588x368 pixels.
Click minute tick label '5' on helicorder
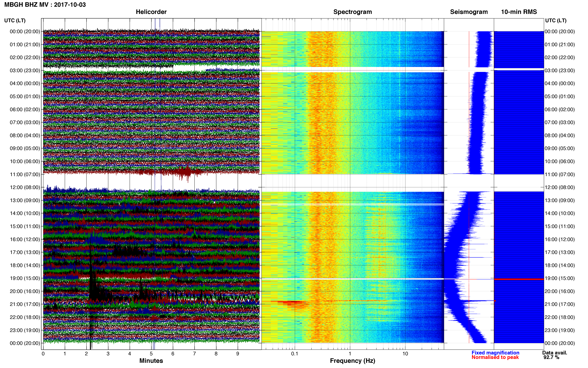(151, 354)
